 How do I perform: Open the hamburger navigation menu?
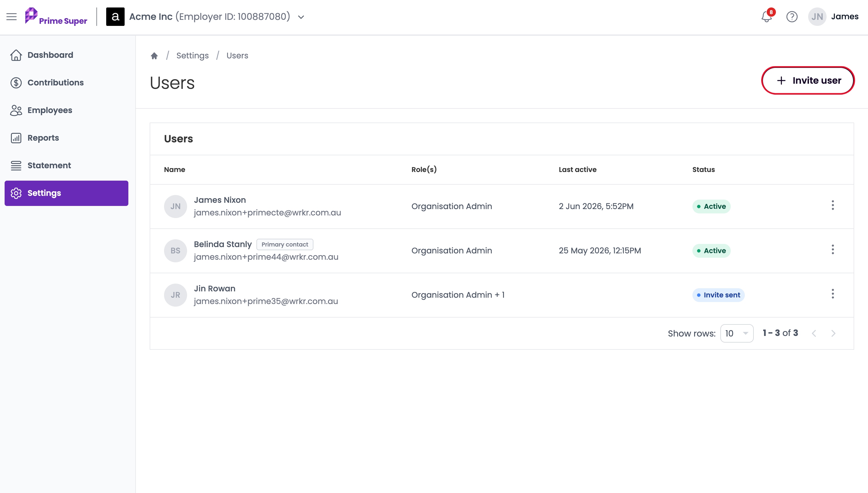click(x=12, y=17)
